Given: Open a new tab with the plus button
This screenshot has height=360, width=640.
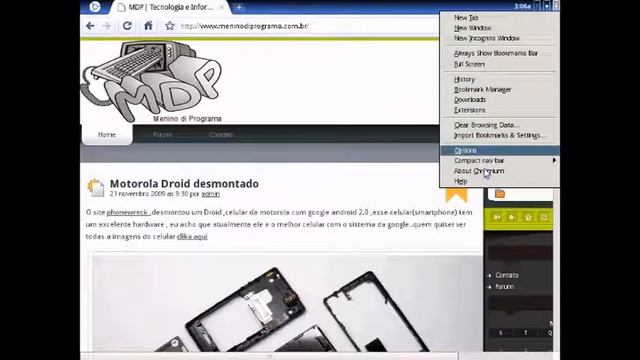Looking at the screenshot, I should click(x=239, y=7).
